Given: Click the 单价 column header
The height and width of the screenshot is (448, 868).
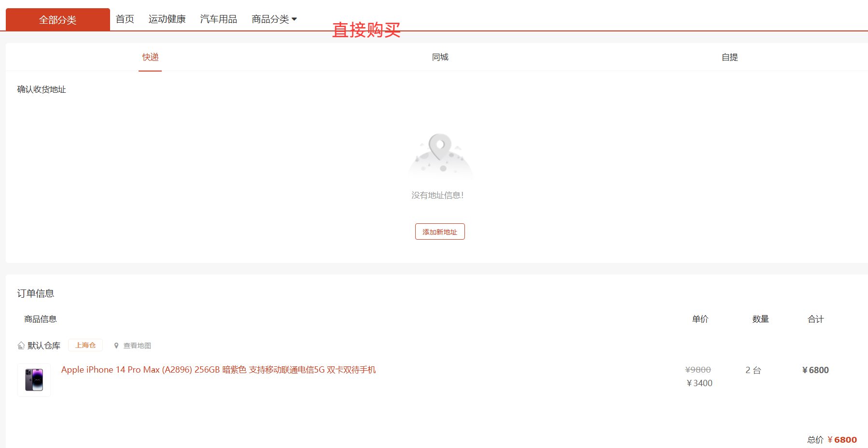Looking at the screenshot, I should tap(700, 319).
